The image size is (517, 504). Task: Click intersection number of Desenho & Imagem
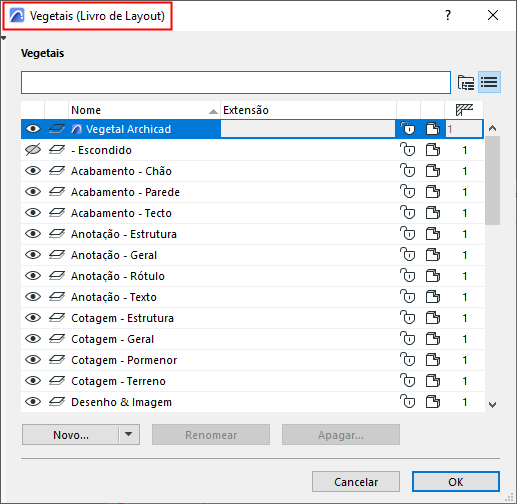tap(464, 402)
